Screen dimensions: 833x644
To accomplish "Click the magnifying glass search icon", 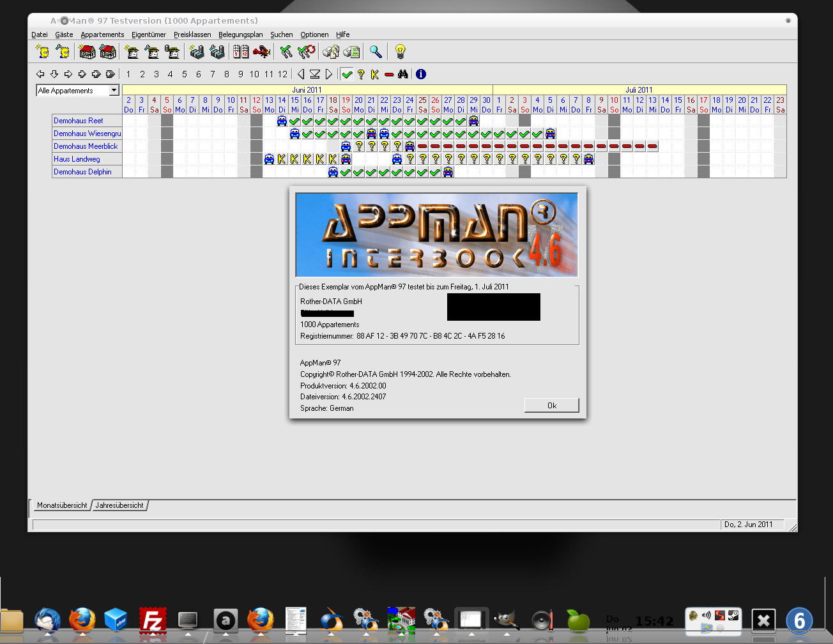I will 376,52.
